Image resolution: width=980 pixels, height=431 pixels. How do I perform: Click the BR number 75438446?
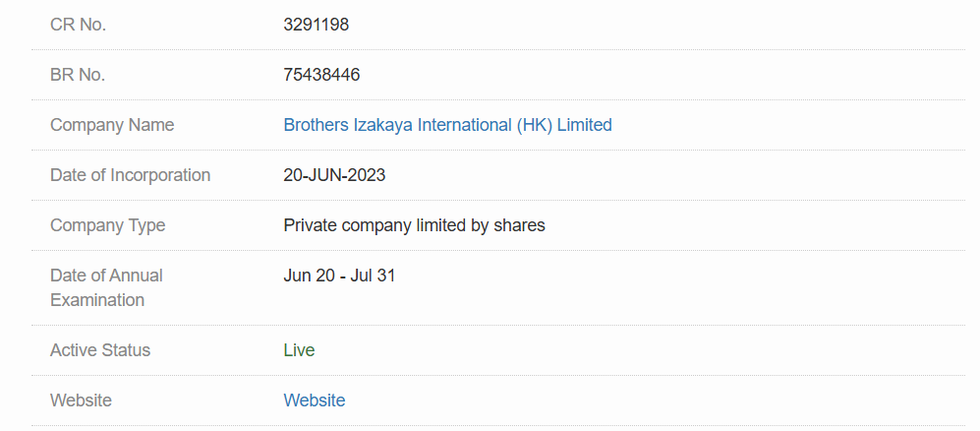click(321, 75)
